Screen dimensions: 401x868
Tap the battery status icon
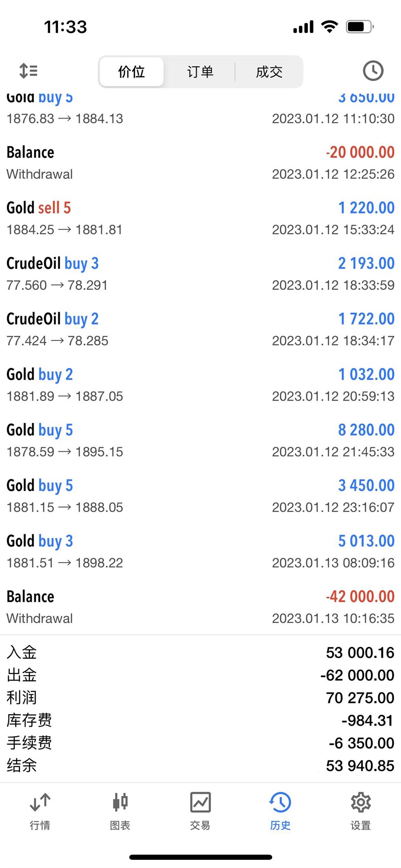pos(360,27)
